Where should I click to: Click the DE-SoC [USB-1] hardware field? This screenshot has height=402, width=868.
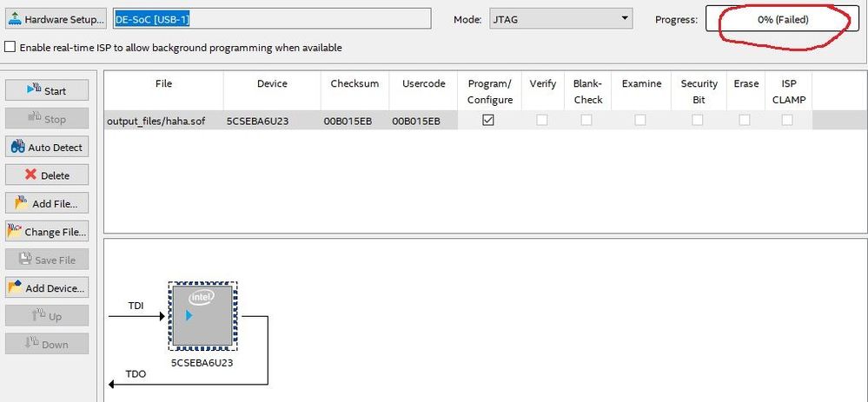(271, 19)
